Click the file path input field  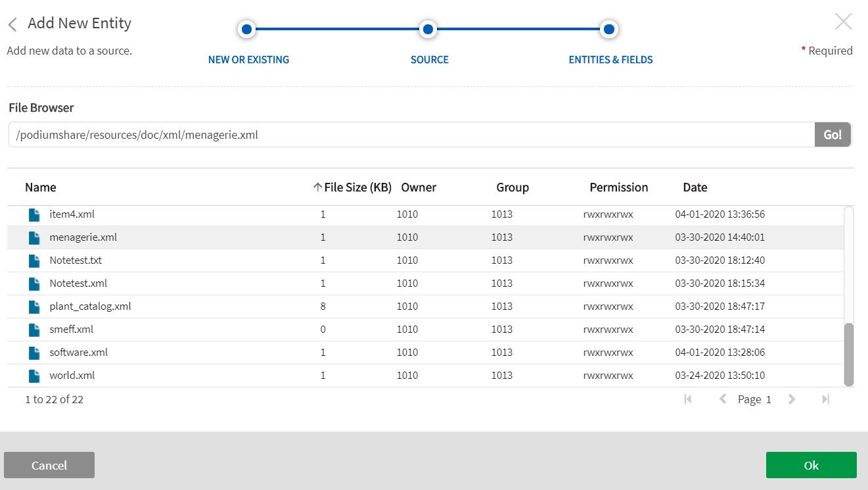[x=412, y=134]
